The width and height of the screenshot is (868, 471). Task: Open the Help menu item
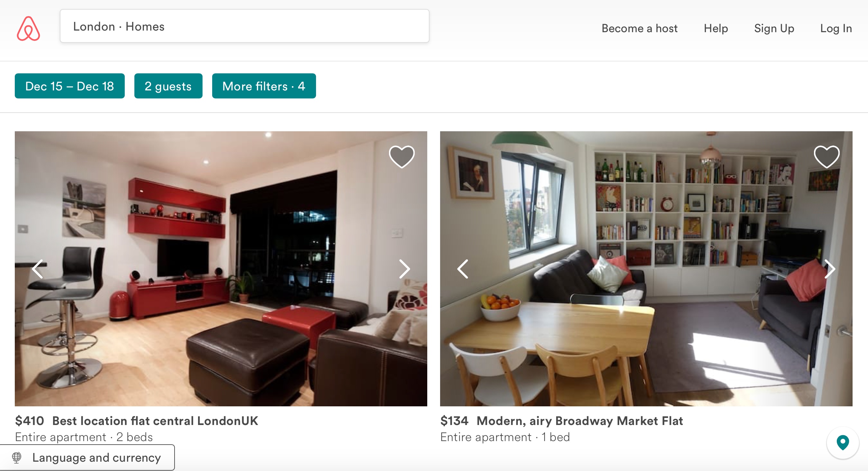point(716,28)
